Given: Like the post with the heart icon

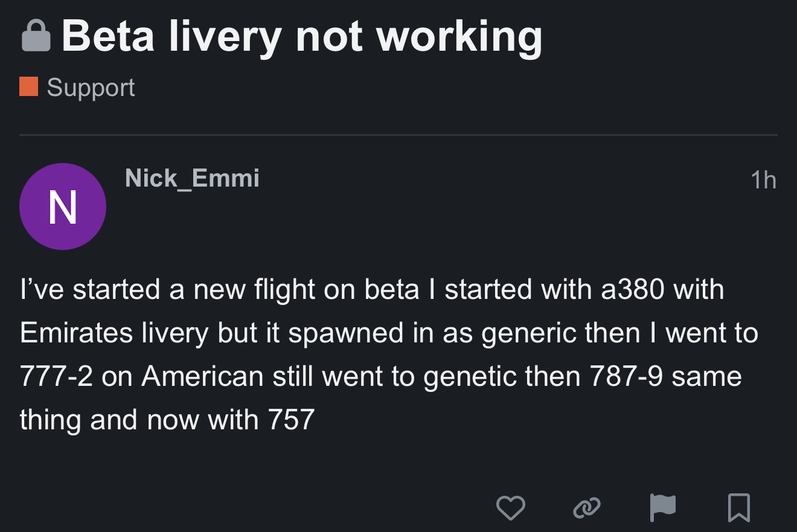Looking at the screenshot, I should click(x=510, y=508).
